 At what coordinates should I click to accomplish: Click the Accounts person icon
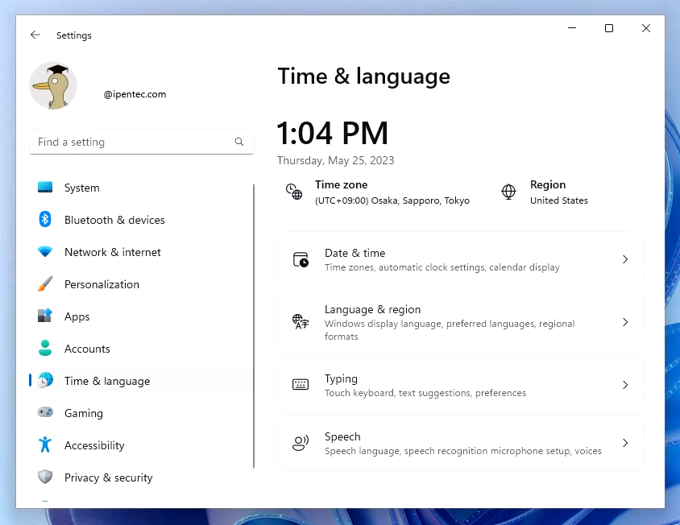coord(45,348)
